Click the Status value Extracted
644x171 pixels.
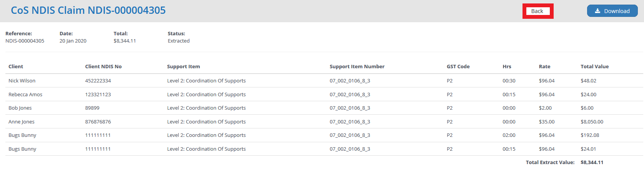click(178, 41)
